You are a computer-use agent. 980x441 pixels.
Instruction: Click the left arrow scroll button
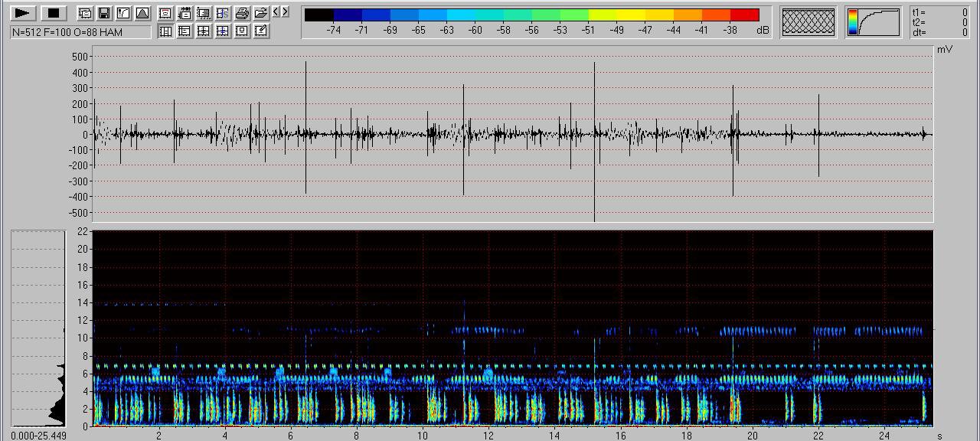pyautogui.click(x=276, y=12)
